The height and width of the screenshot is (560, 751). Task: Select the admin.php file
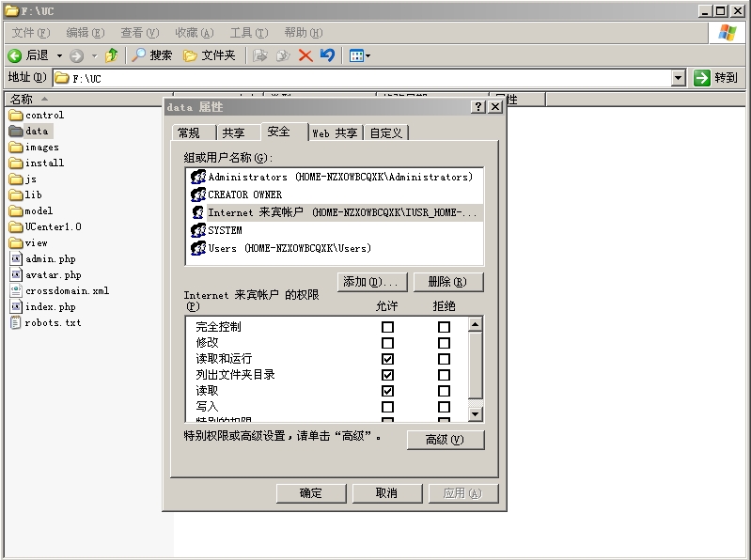point(42,259)
